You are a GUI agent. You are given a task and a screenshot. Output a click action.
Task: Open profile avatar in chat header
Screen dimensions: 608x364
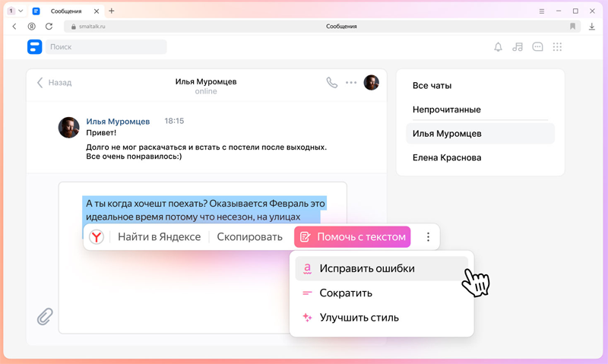click(371, 82)
